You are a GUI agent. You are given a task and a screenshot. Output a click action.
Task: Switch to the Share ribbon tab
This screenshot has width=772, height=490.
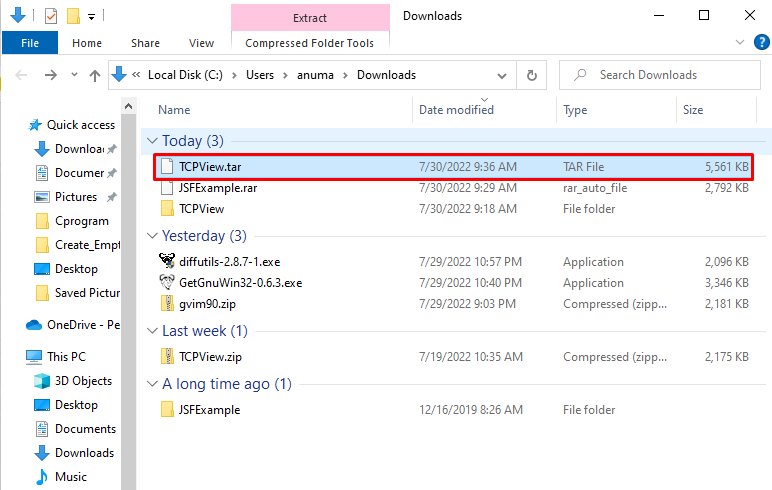(145, 43)
